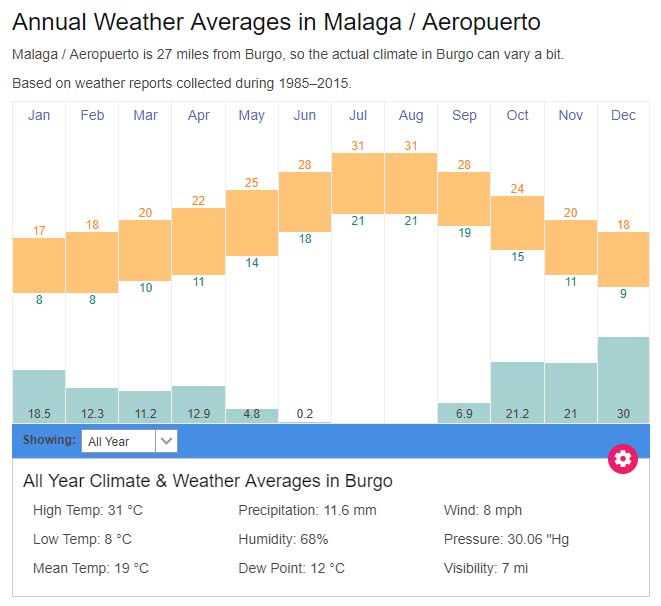The image size is (661, 606).
Task: Select the Dec month column header
Action: [623, 115]
